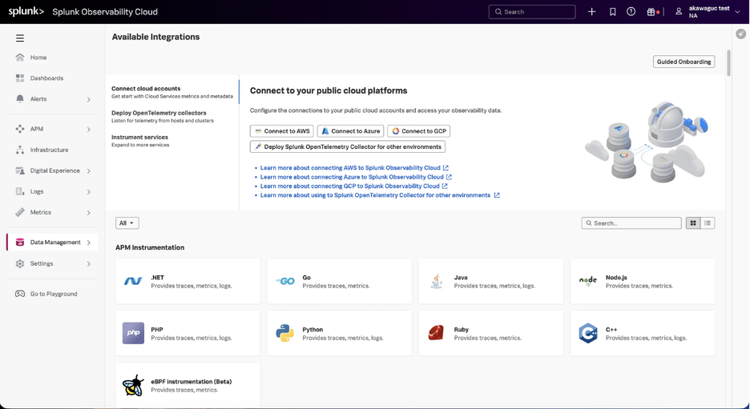Screen dimensions: 750x409
Task: Click the APM icon in sidebar
Action: 20,129
